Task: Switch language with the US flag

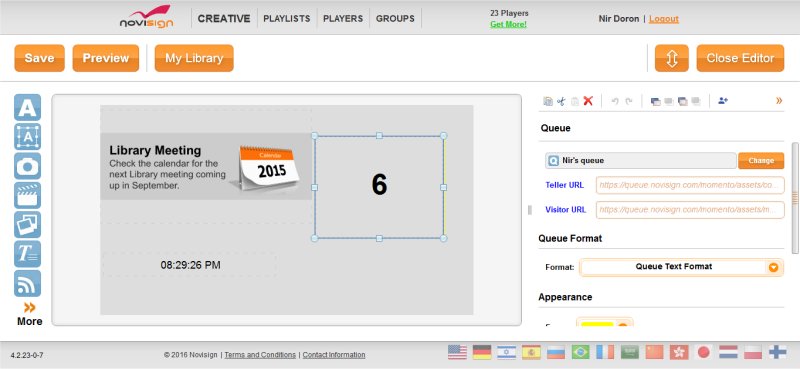Action: (x=457, y=352)
